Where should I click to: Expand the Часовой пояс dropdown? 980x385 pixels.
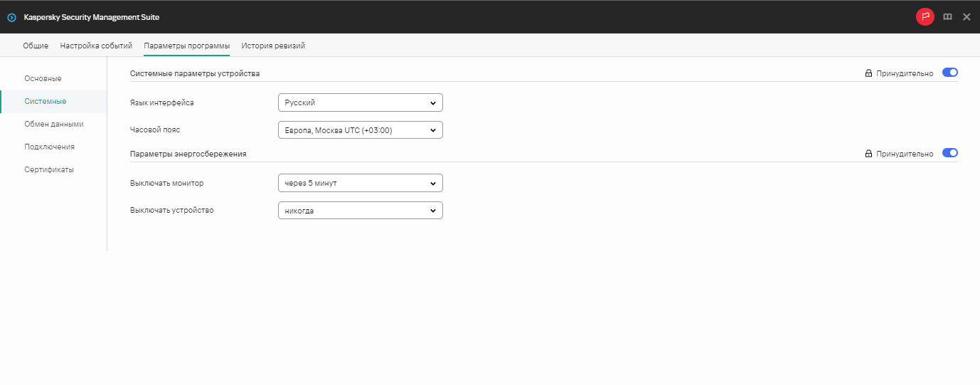pyautogui.click(x=360, y=130)
